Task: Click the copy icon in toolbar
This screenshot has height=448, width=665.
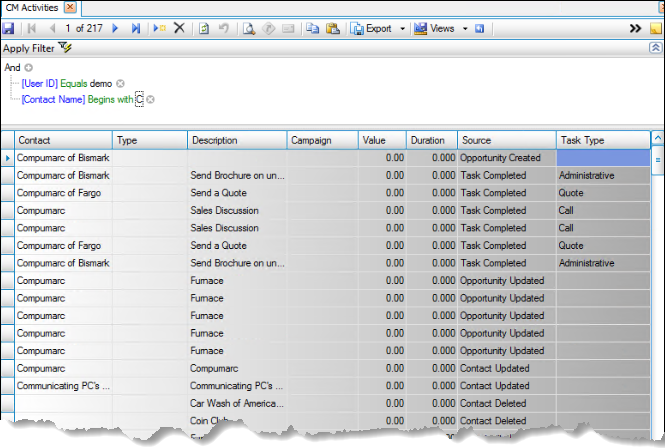Action: click(313, 28)
